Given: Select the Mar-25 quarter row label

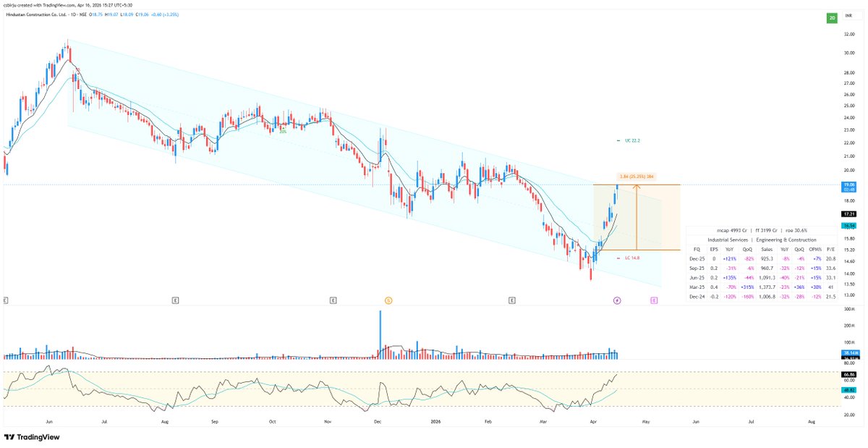Looking at the screenshot, I should click(697, 286).
